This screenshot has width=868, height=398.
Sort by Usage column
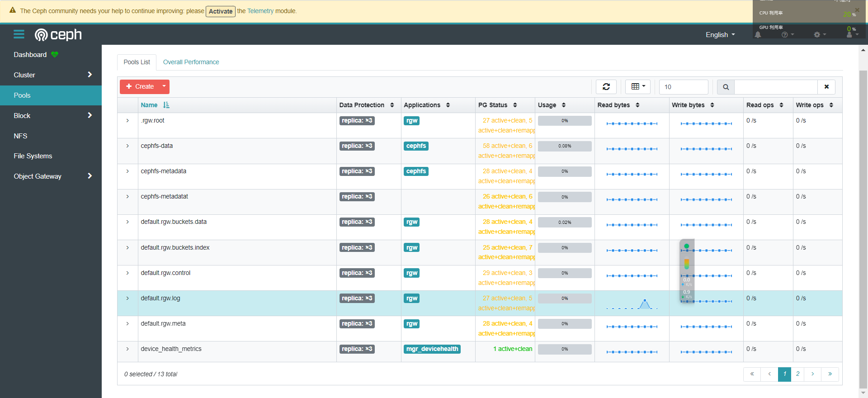[x=552, y=105]
